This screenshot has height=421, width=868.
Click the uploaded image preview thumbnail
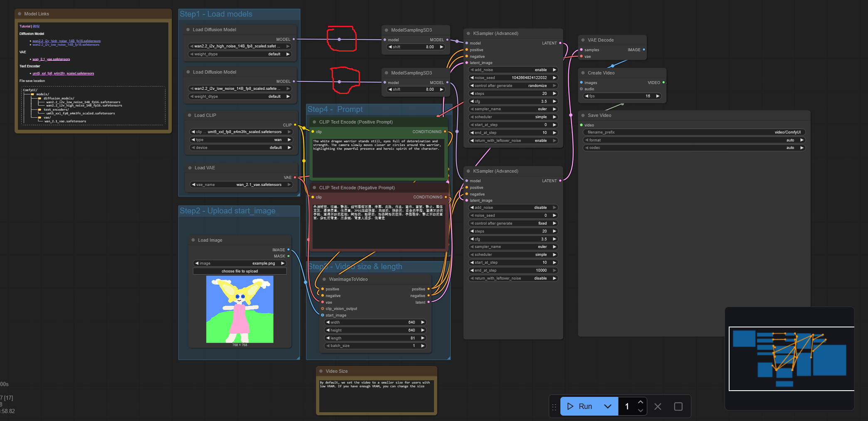pyautogui.click(x=240, y=309)
